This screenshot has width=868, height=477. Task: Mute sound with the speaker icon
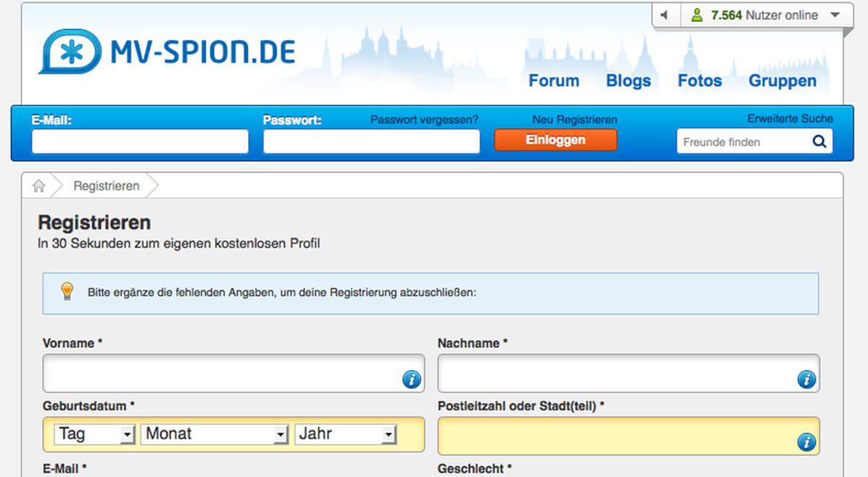[665, 15]
